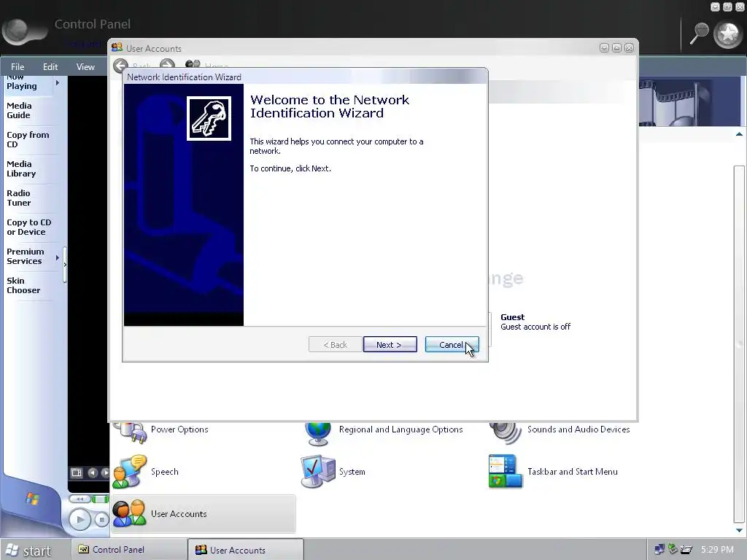This screenshot has width=747, height=560.
Task: Click the Back arrow in User Accounts toolbar
Action: click(120, 65)
